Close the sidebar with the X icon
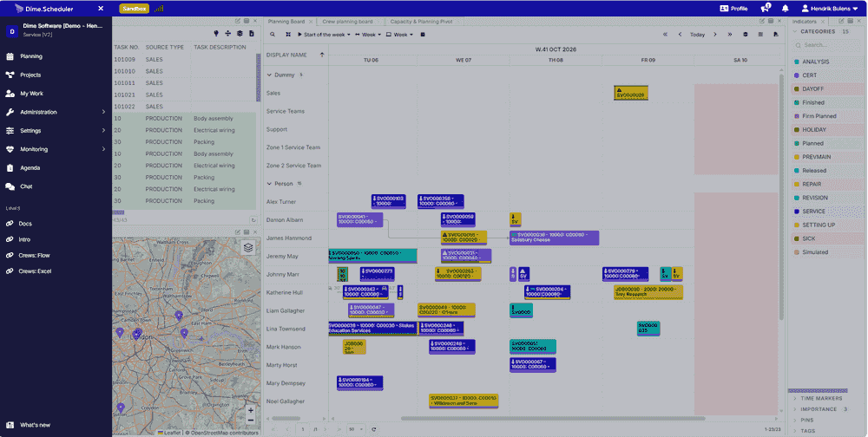The height and width of the screenshot is (437, 868). point(100,9)
